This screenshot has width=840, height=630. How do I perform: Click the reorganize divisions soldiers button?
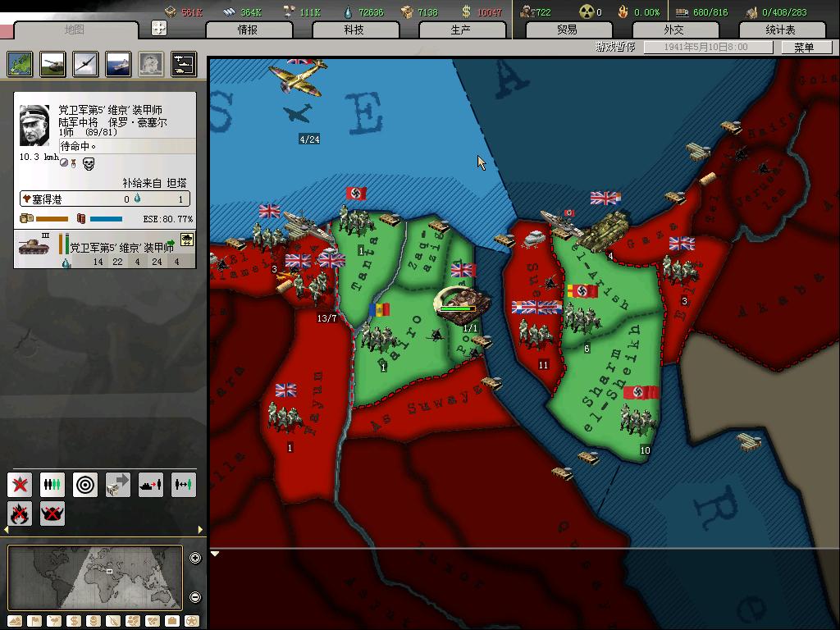52,485
